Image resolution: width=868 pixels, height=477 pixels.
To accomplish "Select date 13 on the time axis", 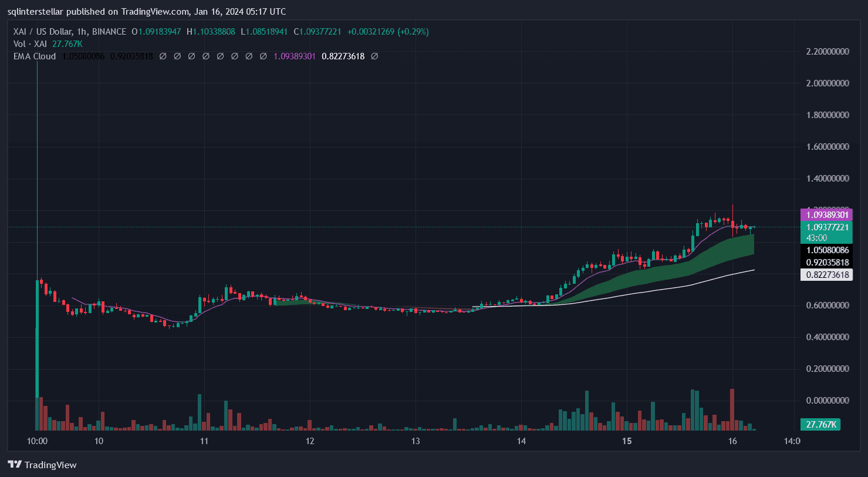I will click(416, 441).
